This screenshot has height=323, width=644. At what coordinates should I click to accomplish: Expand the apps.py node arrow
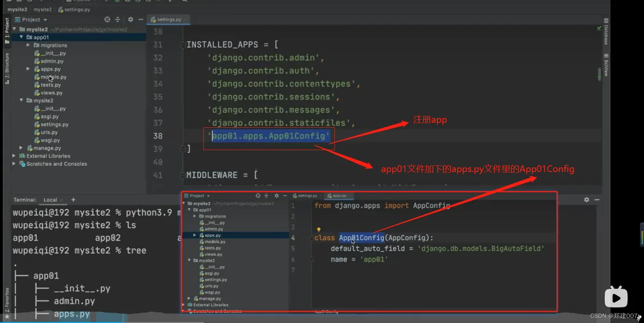tap(28, 69)
